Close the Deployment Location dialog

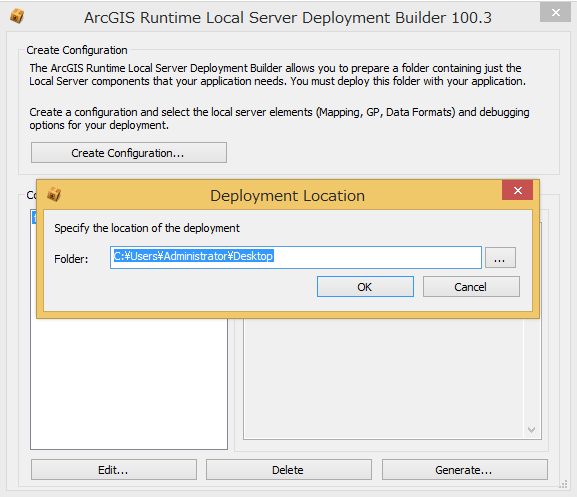(517, 190)
